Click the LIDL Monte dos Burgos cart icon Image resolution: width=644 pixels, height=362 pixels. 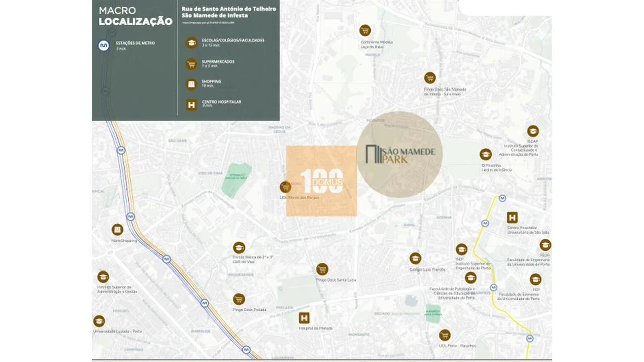[x=285, y=187]
